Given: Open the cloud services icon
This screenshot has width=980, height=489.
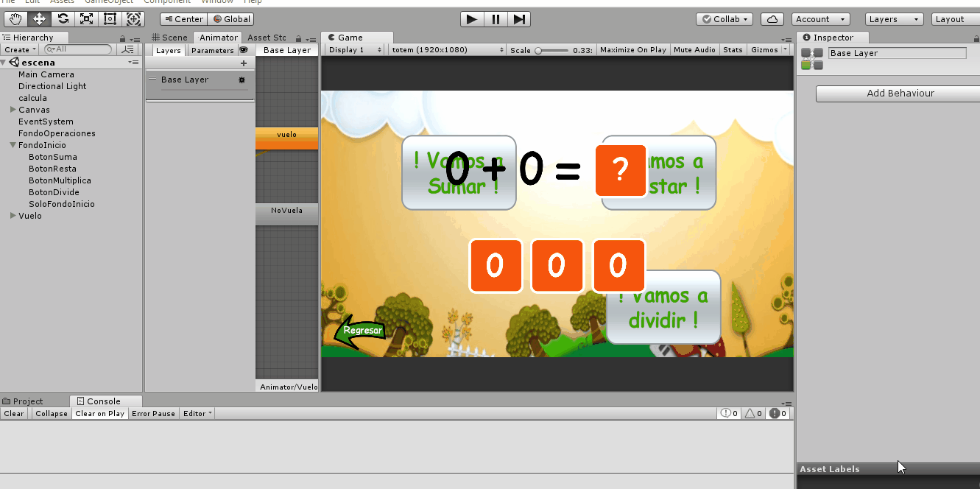Looking at the screenshot, I should click(x=772, y=19).
